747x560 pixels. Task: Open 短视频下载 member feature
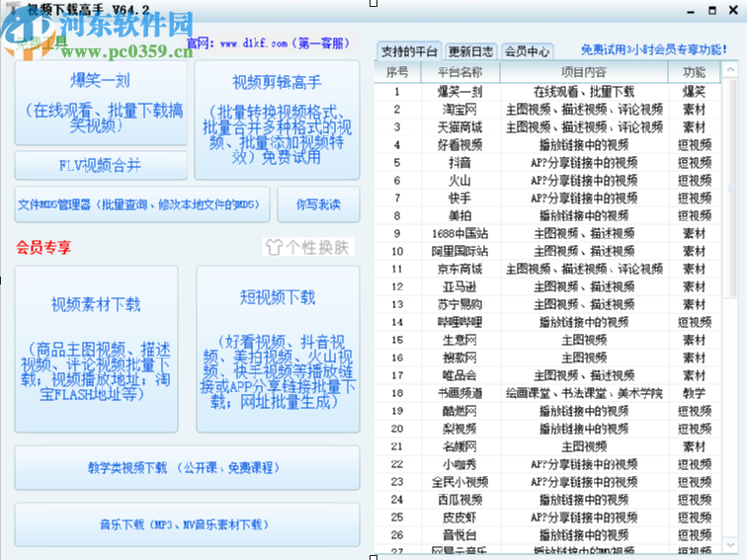(278, 349)
